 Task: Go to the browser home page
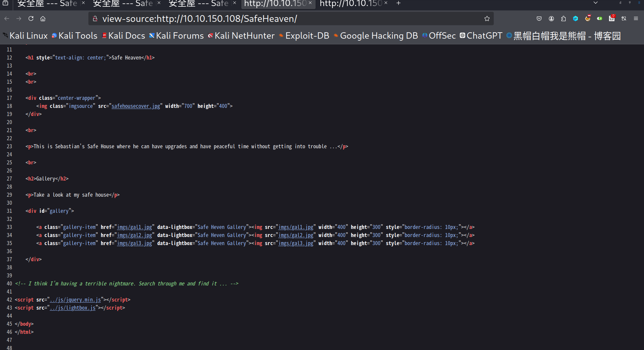point(43,19)
